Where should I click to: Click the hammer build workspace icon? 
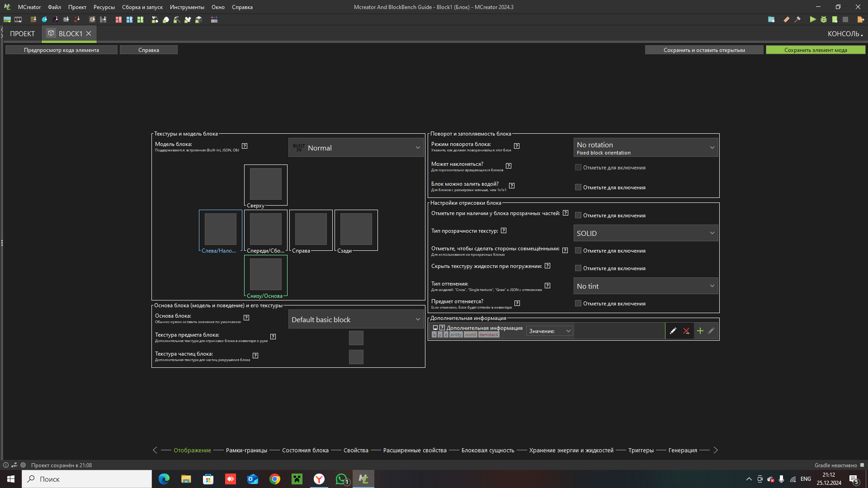point(797,19)
